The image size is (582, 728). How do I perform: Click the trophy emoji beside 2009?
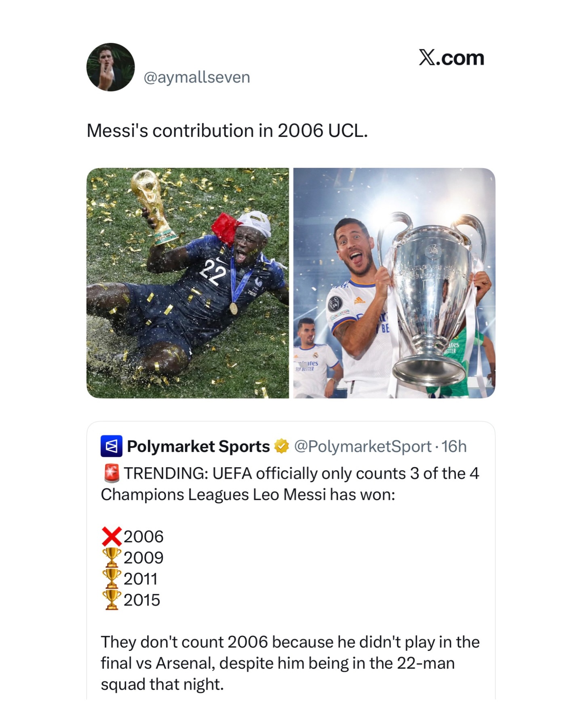click(x=112, y=558)
